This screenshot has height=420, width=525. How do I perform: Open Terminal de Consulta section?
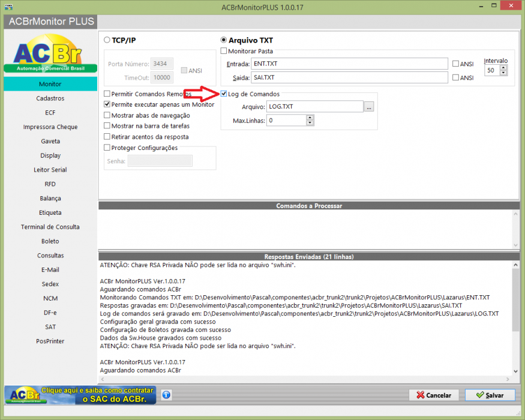coord(50,227)
